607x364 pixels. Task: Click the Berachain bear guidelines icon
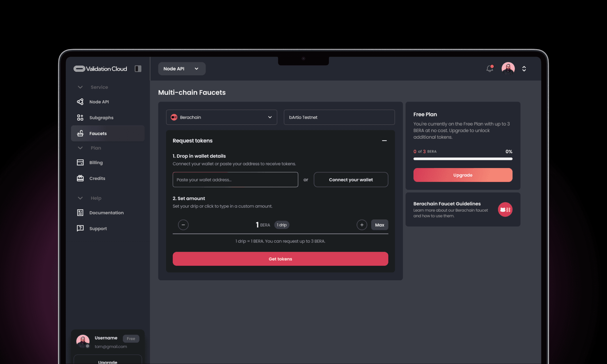tap(505, 210)
